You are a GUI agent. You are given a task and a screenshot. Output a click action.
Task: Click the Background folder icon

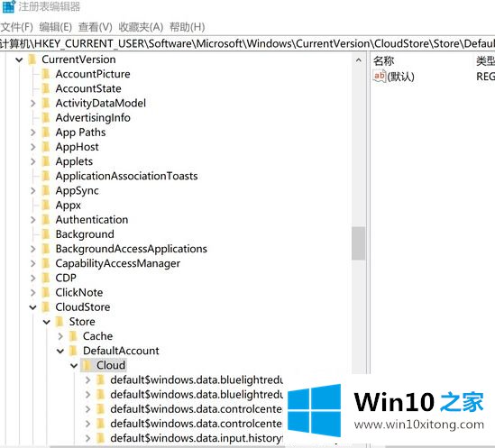46,234
